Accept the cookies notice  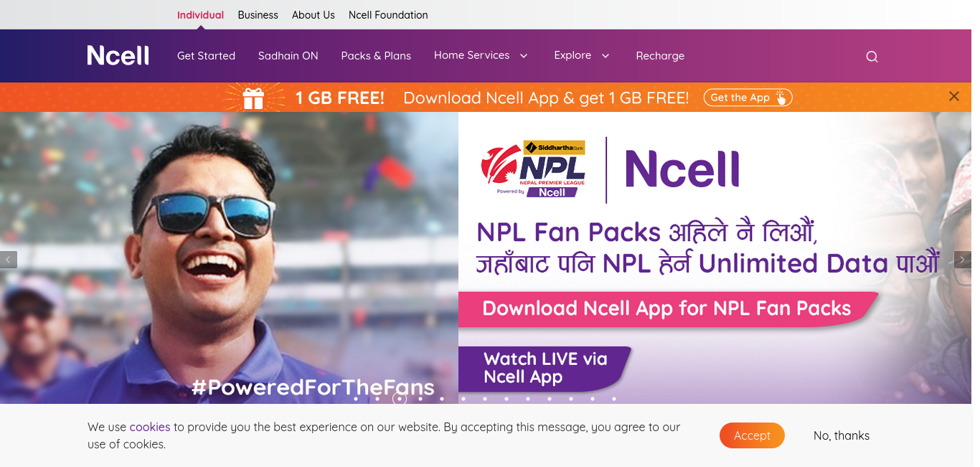tap(752, 435)
